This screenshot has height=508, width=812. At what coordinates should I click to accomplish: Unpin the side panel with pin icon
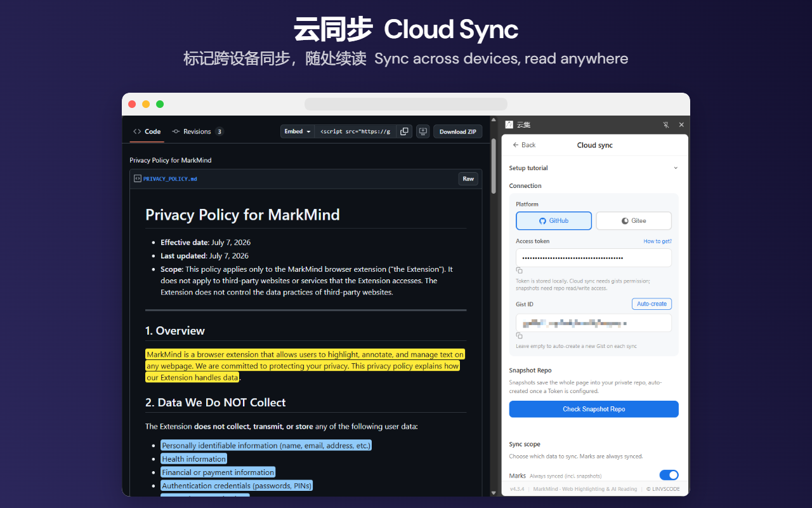pyautogui.click(x=666, y=125)
